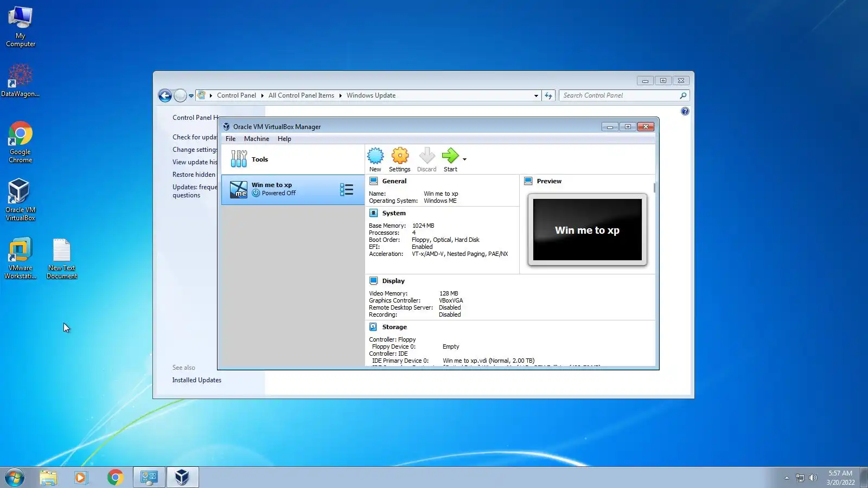Click the Base Memory value 1024 MB
Viewport: 868px width, 488px height.
pos(423,226)
